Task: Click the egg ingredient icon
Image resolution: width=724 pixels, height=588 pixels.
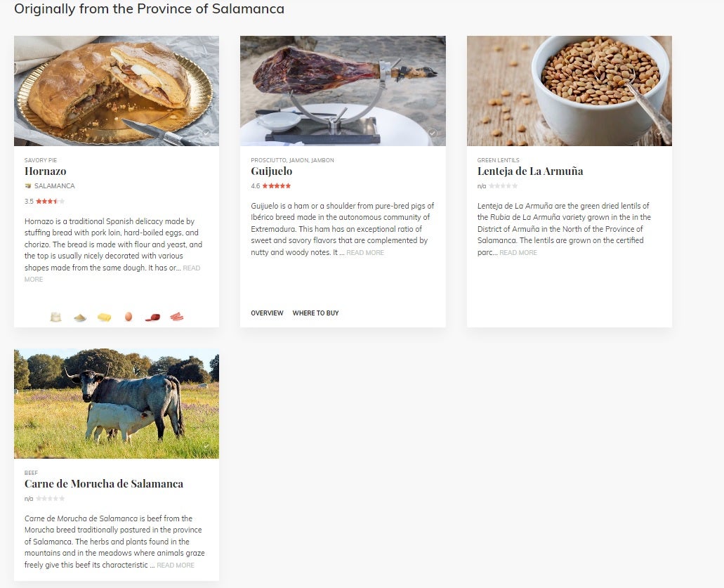Action: click(x=129, y=316)
